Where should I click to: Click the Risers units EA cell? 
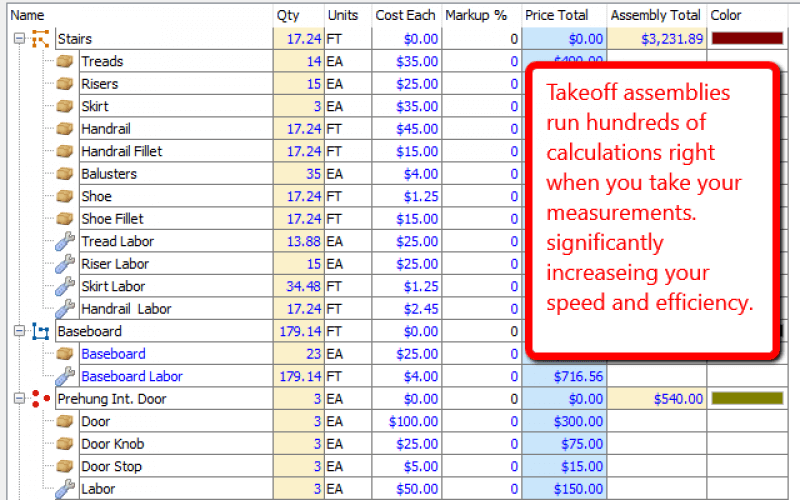click(x=348, y=84)
